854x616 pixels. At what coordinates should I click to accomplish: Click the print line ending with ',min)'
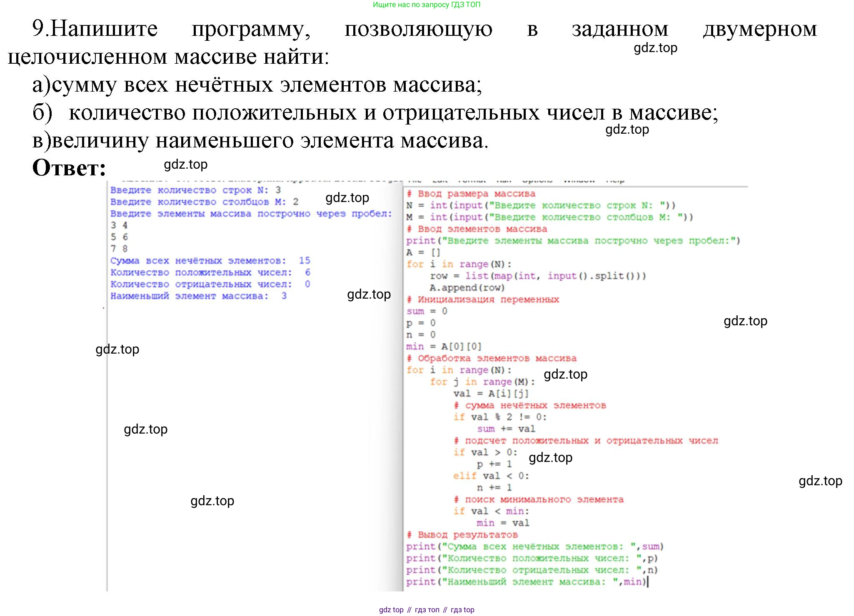[526, 582]
